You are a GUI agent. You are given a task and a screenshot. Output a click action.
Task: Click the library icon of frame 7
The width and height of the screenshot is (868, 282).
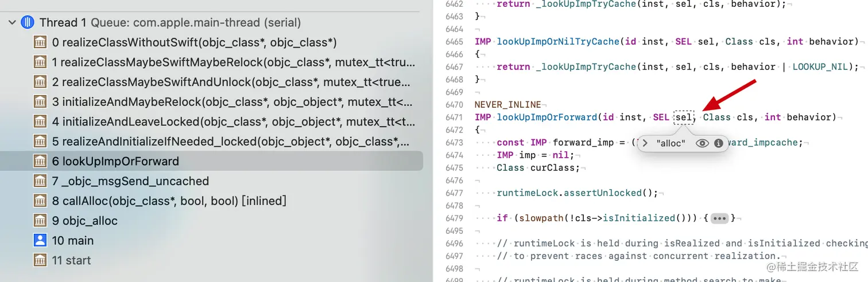click(40, 181)
